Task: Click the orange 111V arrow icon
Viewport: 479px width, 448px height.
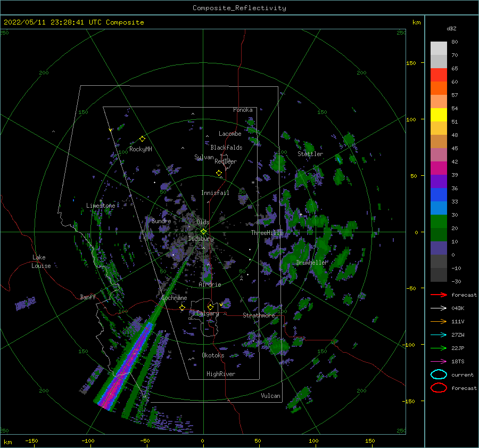Action: (x=439, y=321)
